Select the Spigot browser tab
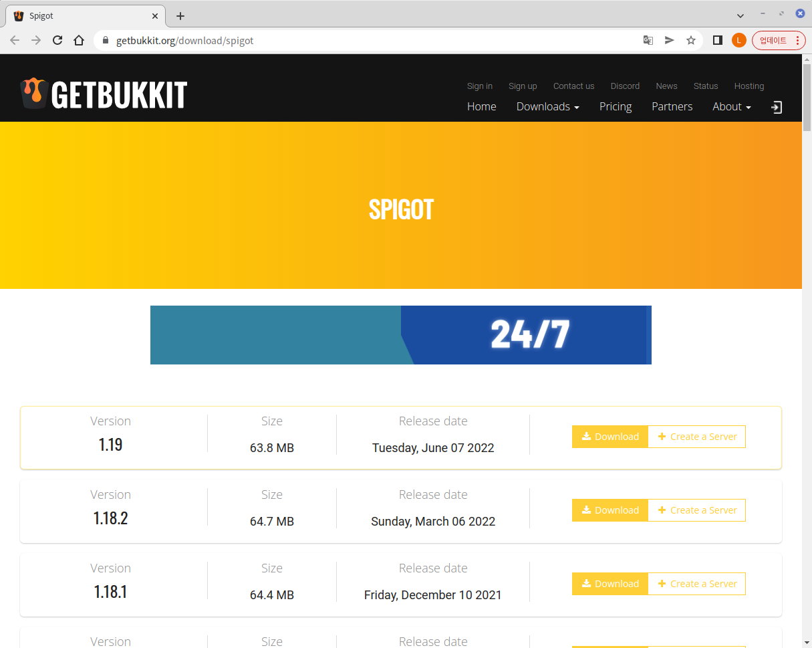Screen dimensions: 812x648 pos(86,16)
